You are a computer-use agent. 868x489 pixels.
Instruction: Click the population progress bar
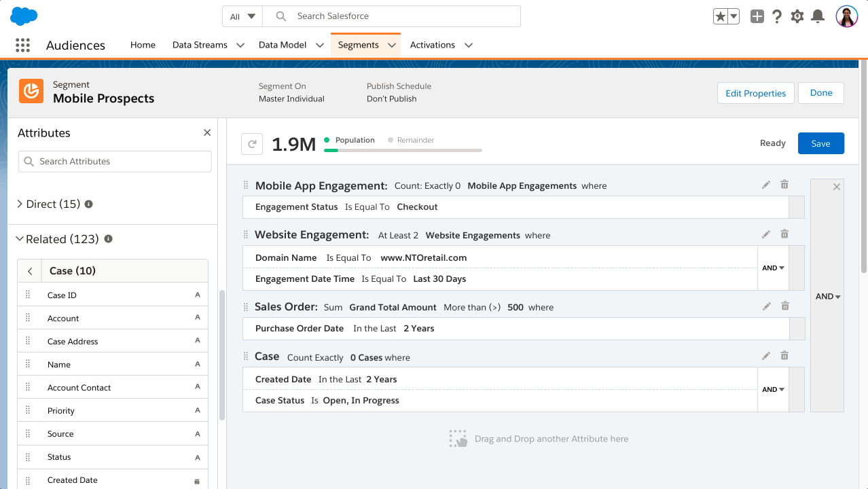[403, 150]
